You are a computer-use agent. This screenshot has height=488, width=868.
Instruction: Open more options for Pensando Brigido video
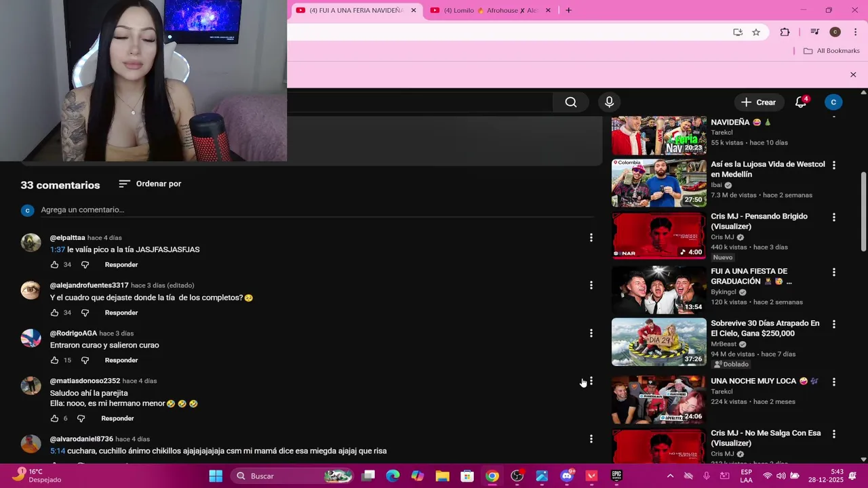pos(833,217)
